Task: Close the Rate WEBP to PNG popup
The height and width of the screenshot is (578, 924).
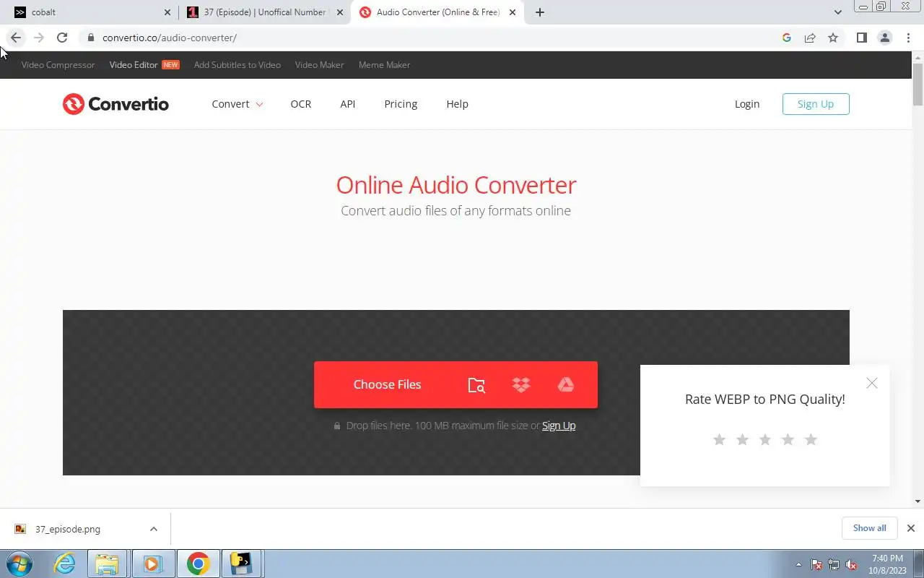Action: (x=872, y=383)
